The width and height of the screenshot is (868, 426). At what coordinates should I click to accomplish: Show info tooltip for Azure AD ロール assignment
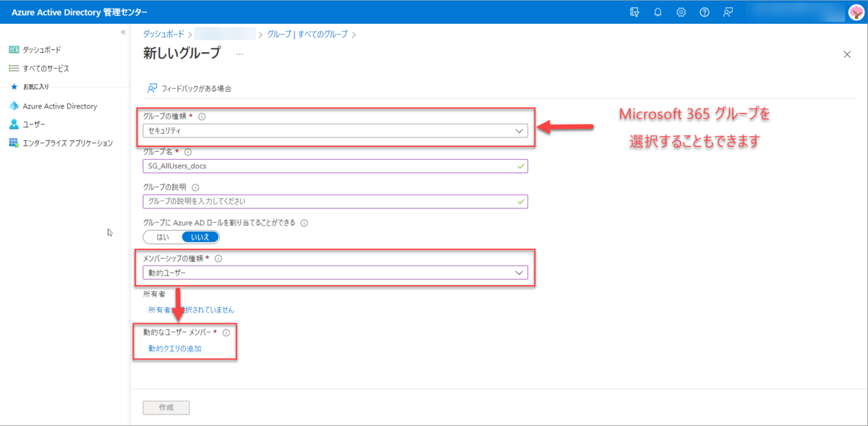tap(304, 223)
